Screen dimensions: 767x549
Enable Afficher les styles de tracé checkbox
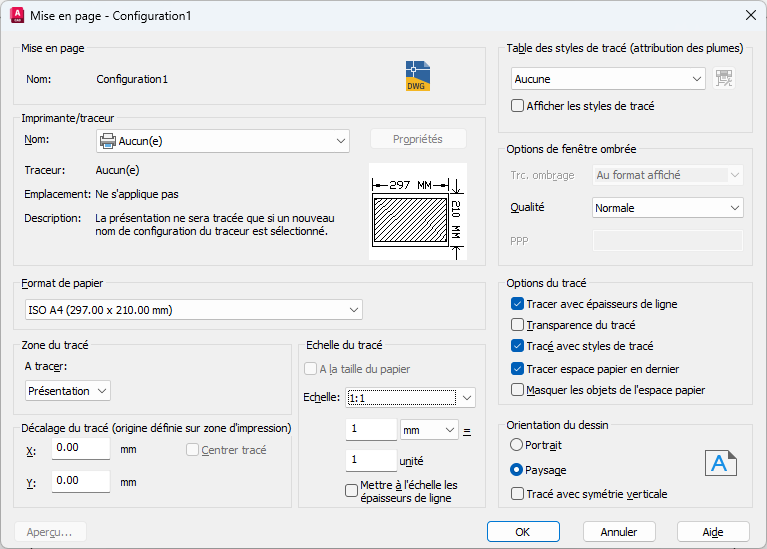pos(517,105)
